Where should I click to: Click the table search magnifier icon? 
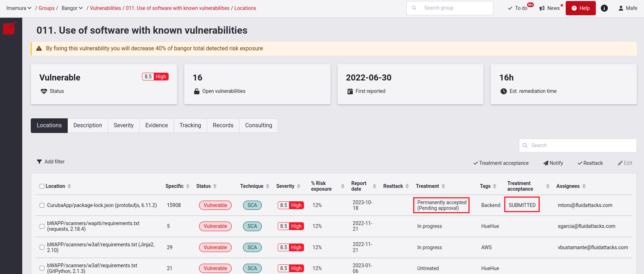pos(525,145)
